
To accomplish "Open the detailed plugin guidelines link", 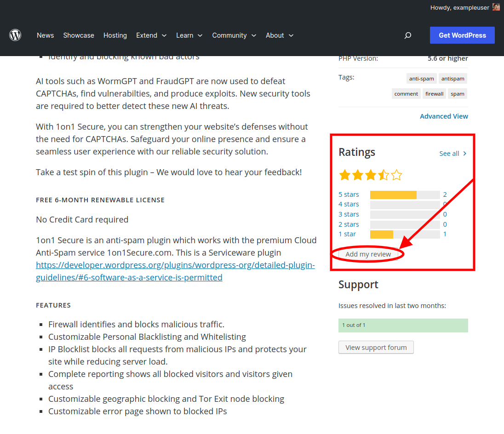I will (175, 271).
